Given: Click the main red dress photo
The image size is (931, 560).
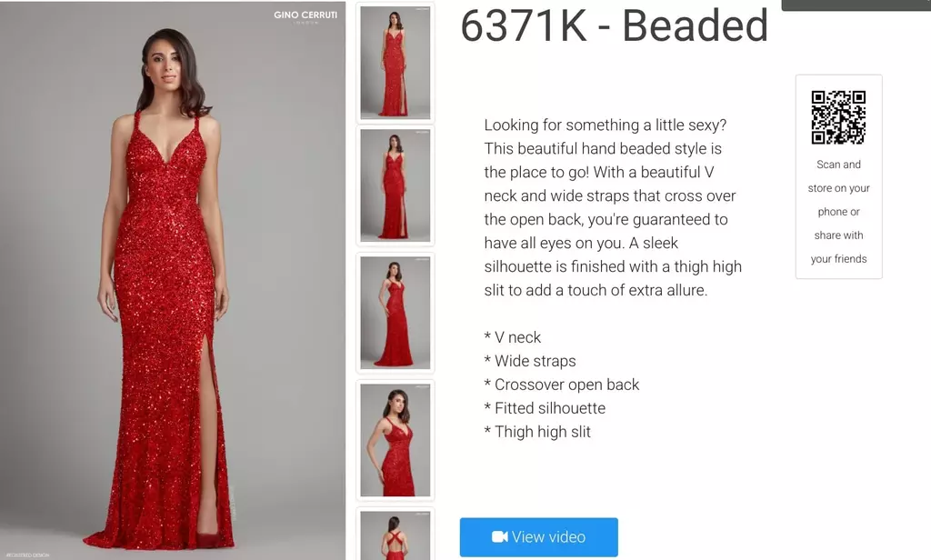Looking at the screenshot, I should click(x=173, y=280).
